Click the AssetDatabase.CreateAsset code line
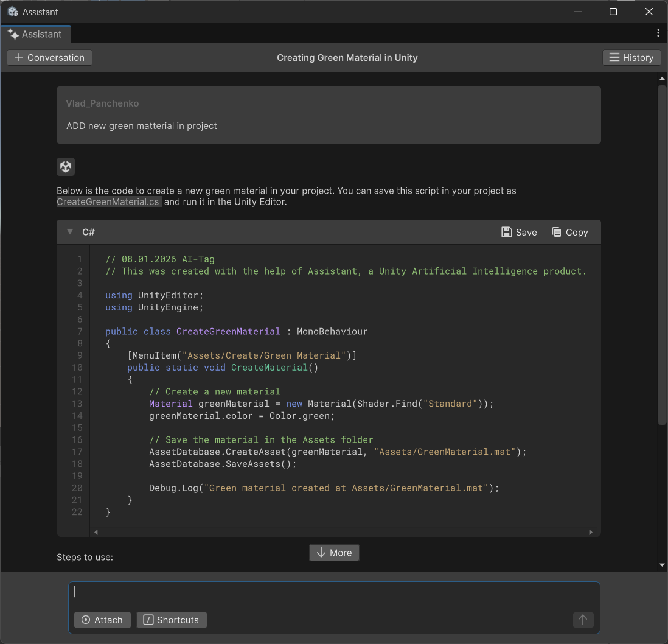 338,452
